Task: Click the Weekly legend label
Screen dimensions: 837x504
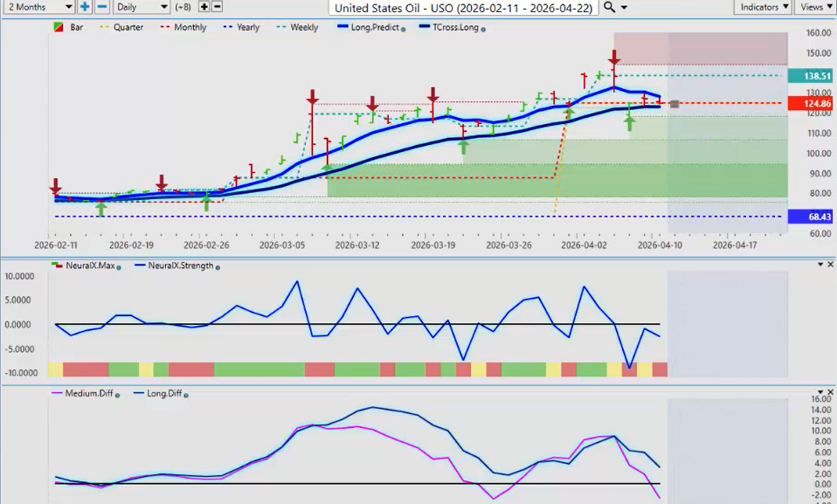Action: click(x=303, y=28)
